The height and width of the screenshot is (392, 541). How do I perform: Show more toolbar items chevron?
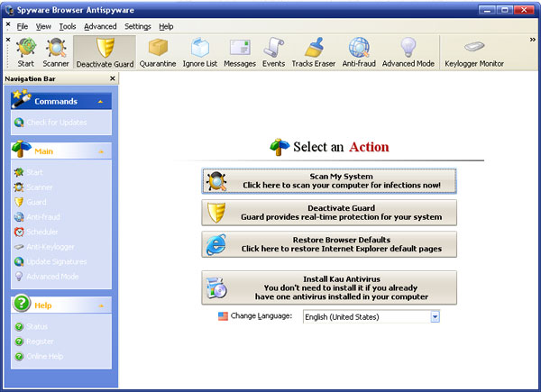click(532, 40)
